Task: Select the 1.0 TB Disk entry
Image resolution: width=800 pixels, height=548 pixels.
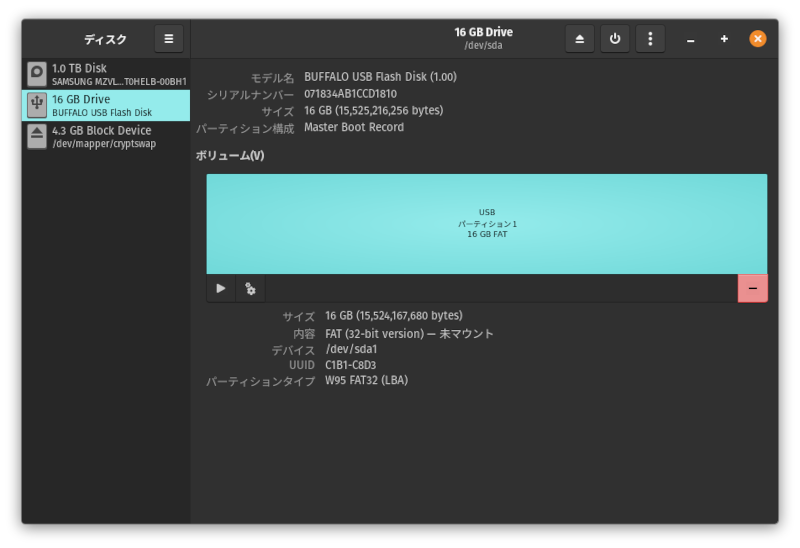Action: [x=106, y=74]
